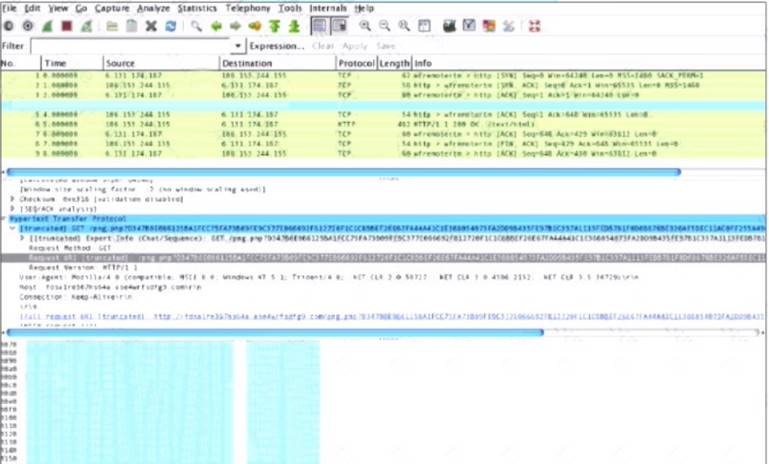Stop the running capture (red square)
Viewport: 769px width, 464px height.
pos(67,26)
